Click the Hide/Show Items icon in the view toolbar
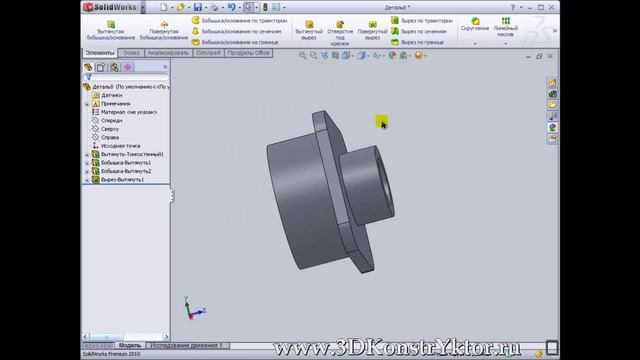The width and height of the screenshot is (640, 360). pos(376,55)
